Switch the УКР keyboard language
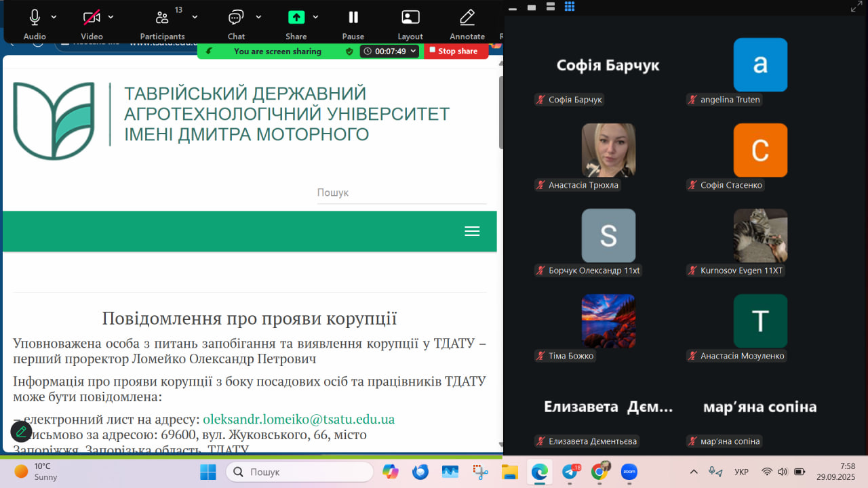 (741, 472)
